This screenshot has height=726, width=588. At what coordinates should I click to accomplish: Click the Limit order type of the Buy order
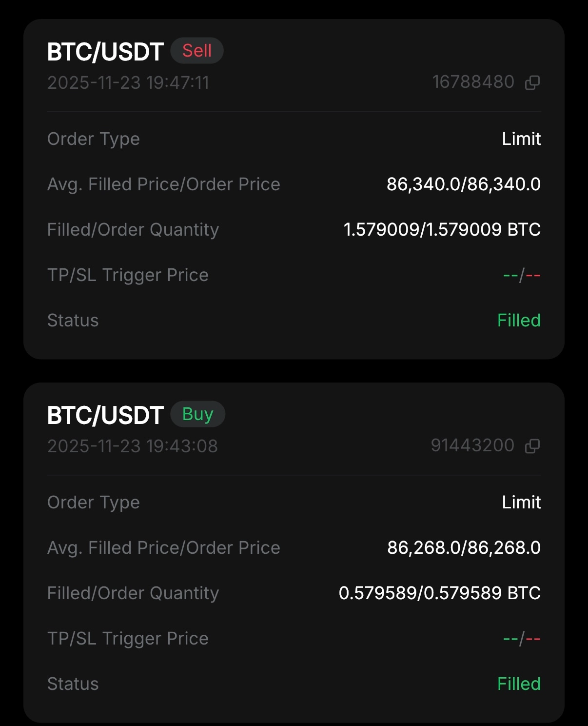click(521, 503)
